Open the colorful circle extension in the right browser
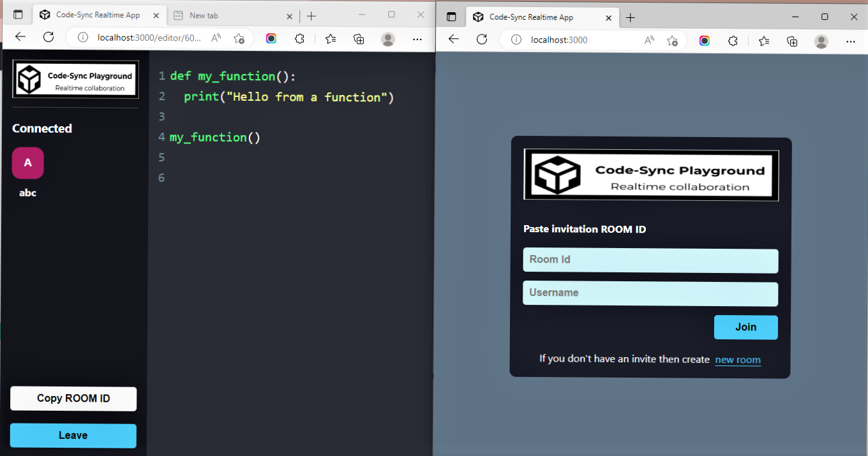This screenshot has width=868, height=456. [705, 40]
